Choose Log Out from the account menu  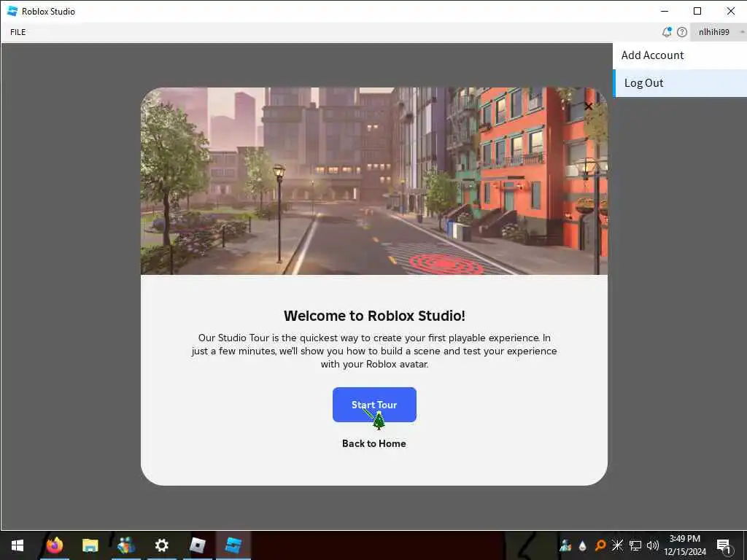coord(679,83)
